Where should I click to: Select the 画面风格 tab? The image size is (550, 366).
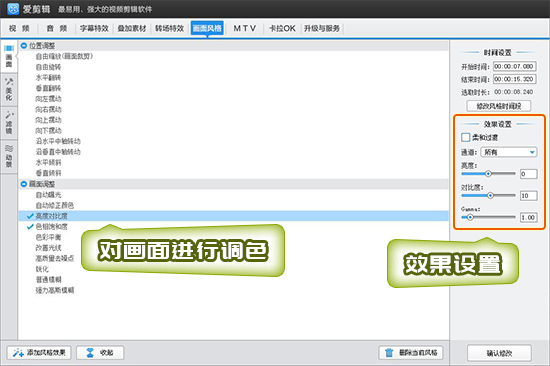(207, 28)
